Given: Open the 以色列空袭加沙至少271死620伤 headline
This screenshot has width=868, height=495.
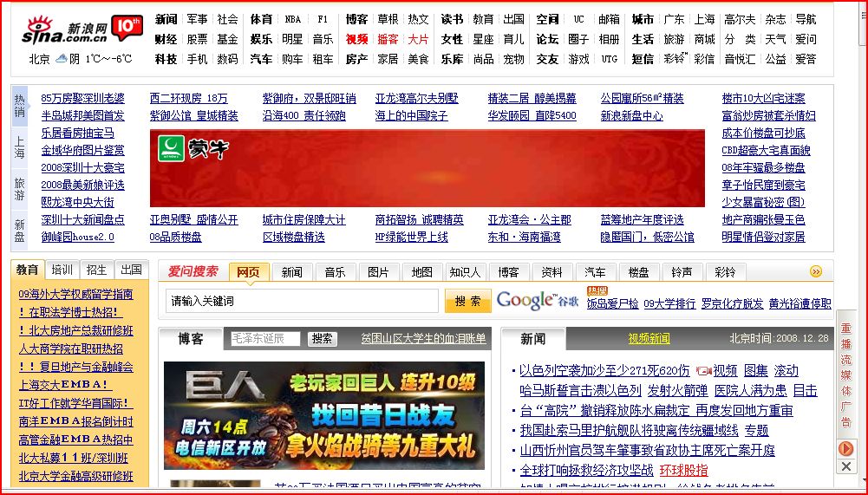Looking at the screenshot, I should click(604, 370).
